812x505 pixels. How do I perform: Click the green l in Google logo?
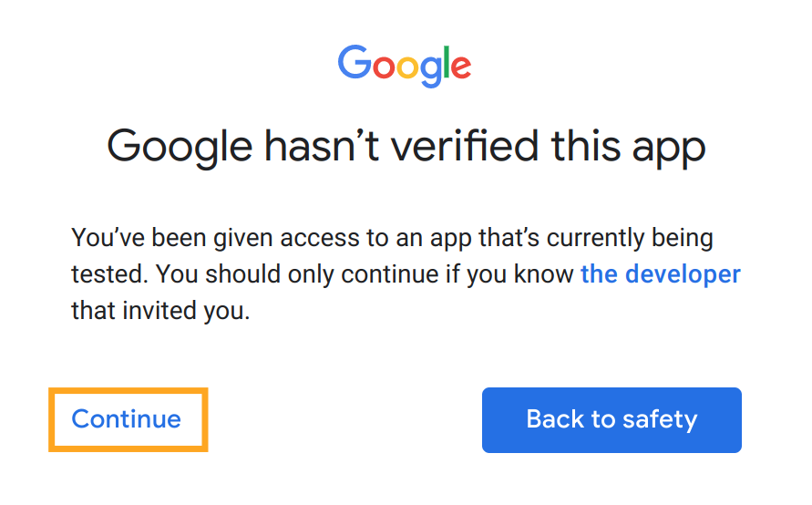pos(447,62)
